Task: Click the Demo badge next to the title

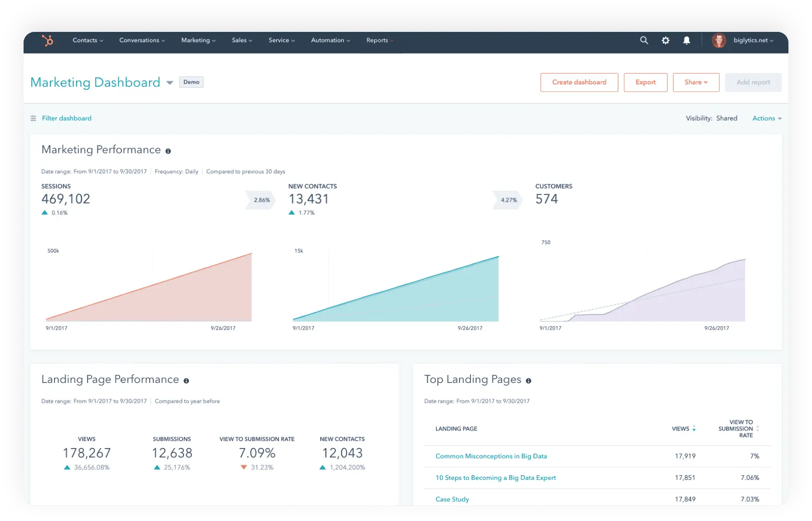Action: [191, 82]
